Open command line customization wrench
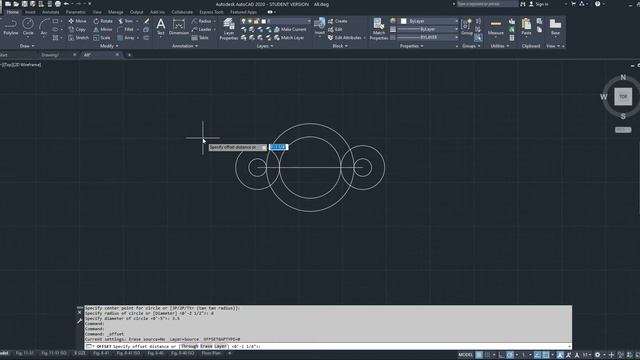Screen dimensions: 640x360 80,321
